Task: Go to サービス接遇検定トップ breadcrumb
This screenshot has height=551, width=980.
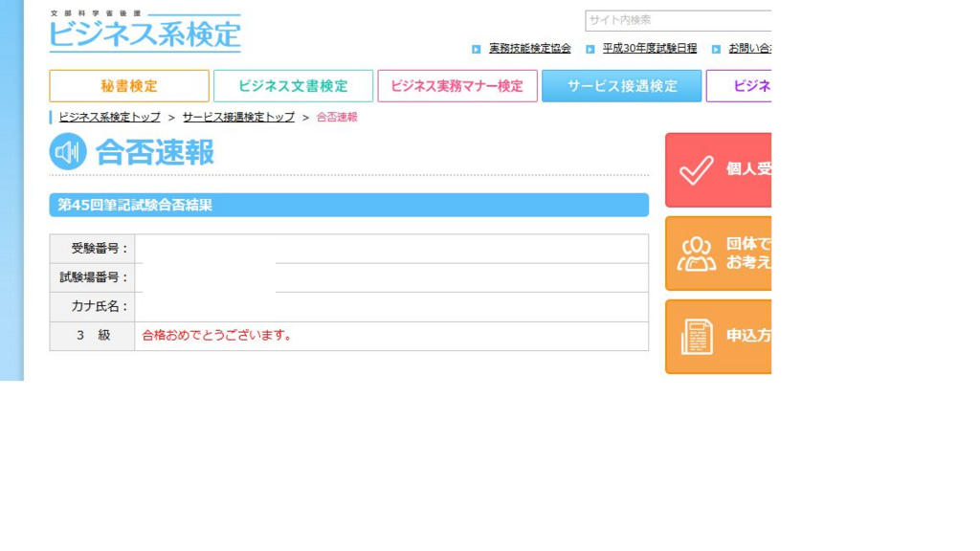Action: tap(238, 117)
